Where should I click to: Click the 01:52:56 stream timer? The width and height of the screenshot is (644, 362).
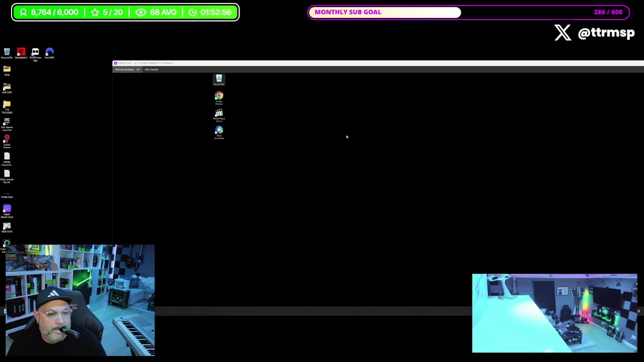(209, 12)
